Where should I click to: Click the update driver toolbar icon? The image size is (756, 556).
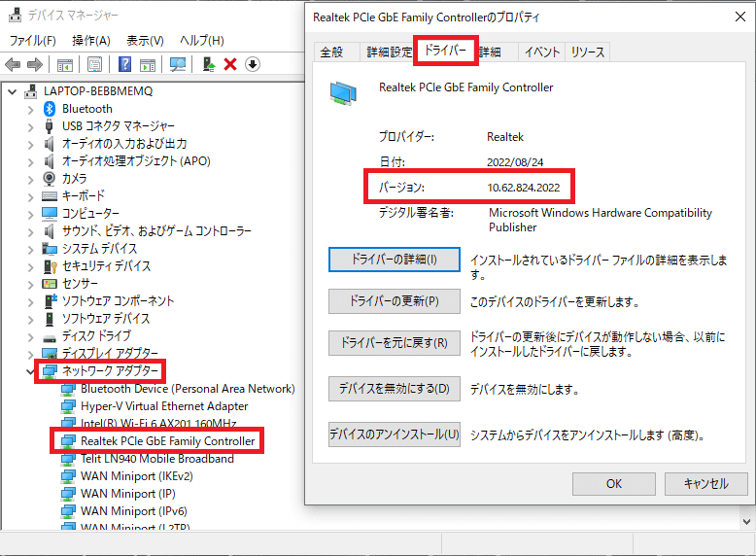208,64
